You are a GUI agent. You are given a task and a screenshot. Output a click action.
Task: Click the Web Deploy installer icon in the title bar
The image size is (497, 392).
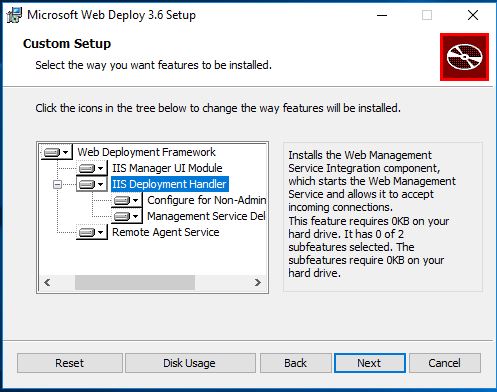click(x=14, y=15)
